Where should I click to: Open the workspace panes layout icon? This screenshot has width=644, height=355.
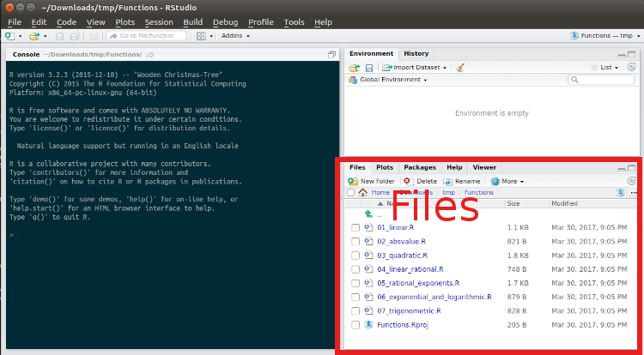[x=201, y=36]
